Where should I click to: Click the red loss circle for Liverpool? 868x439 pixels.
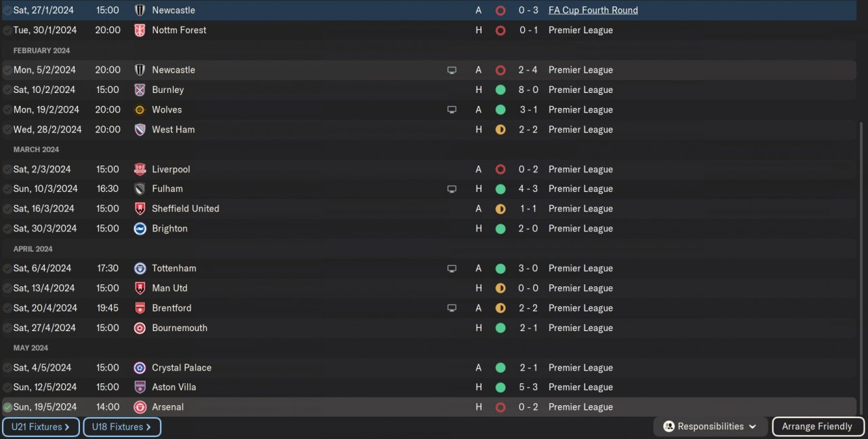[500, 170]
